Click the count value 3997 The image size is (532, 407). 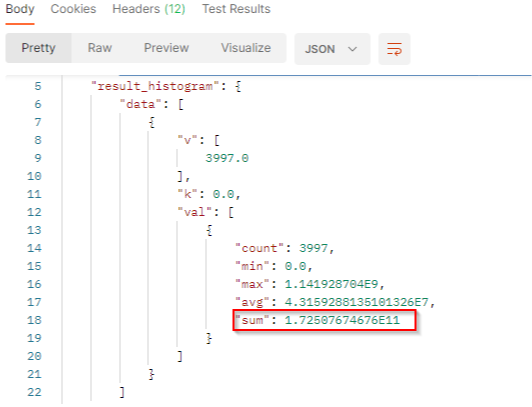313,248
